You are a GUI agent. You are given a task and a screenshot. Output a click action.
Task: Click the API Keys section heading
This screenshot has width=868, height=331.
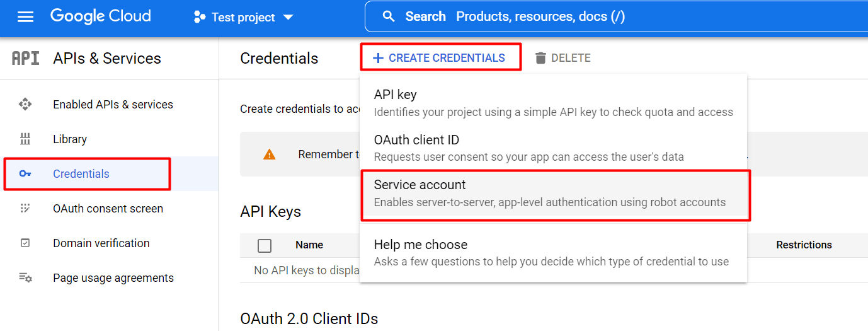coord(271,212)
